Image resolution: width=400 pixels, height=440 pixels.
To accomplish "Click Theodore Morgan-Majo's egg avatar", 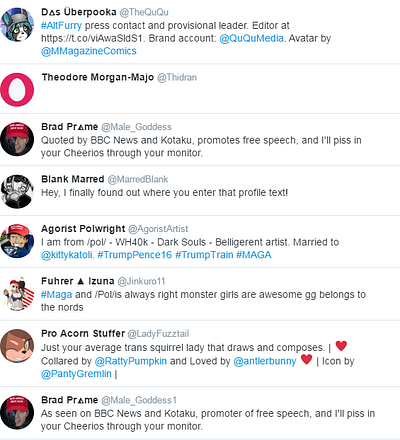I will pyautogui.click(x=17, y=90).
